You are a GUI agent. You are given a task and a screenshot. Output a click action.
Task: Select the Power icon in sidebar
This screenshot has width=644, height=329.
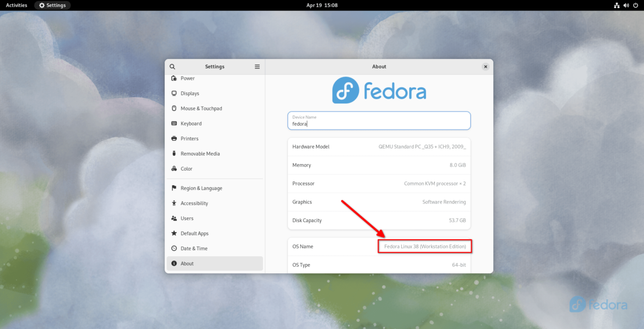point(174,78)
